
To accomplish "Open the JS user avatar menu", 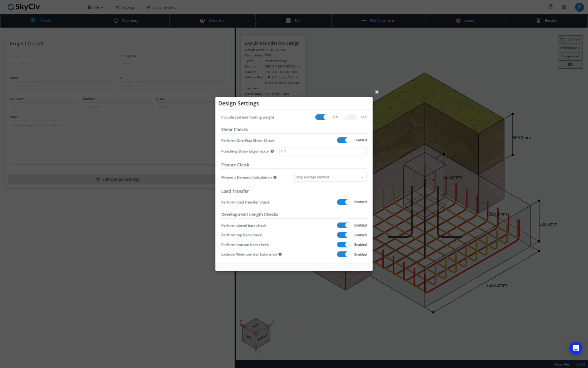I will coord(579,7).
